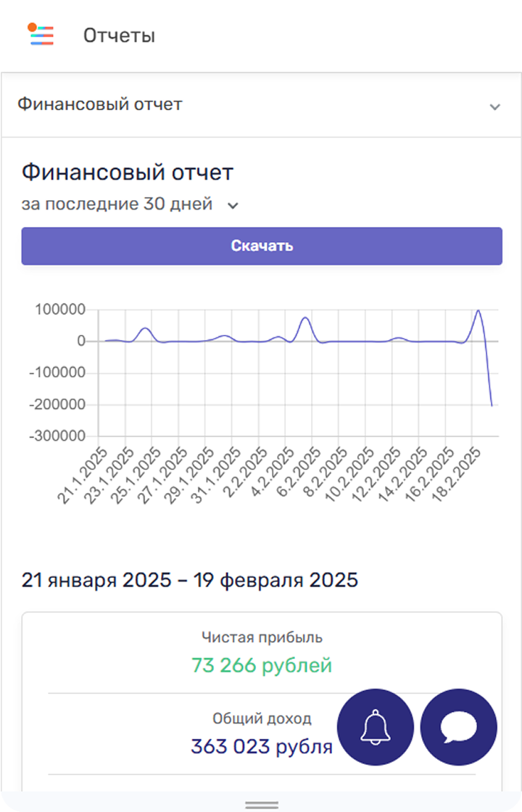Open the 'за последние 30 дней' period dropdown
The width and height of the screenshot is (522, 812).
[130, 204]
